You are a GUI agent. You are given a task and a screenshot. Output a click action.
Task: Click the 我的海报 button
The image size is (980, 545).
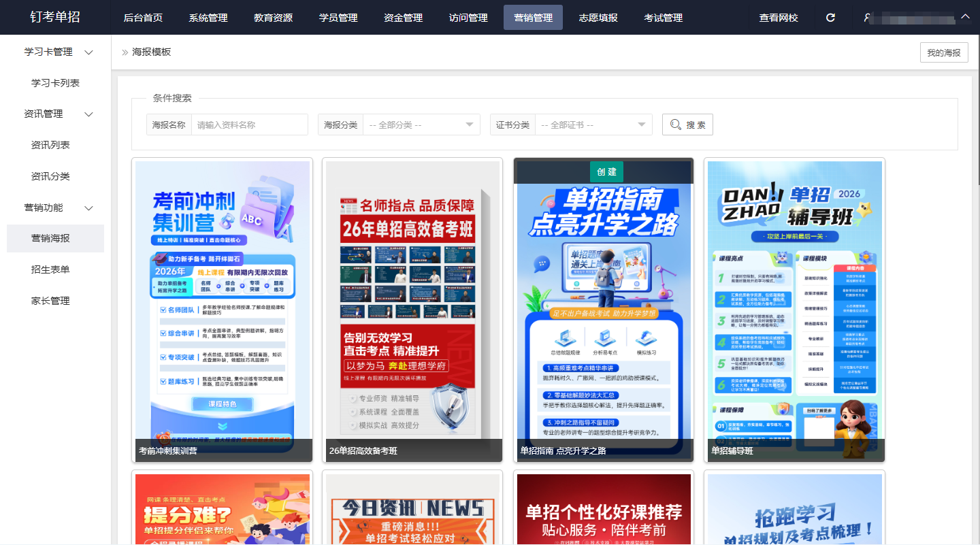pos(943,52)
